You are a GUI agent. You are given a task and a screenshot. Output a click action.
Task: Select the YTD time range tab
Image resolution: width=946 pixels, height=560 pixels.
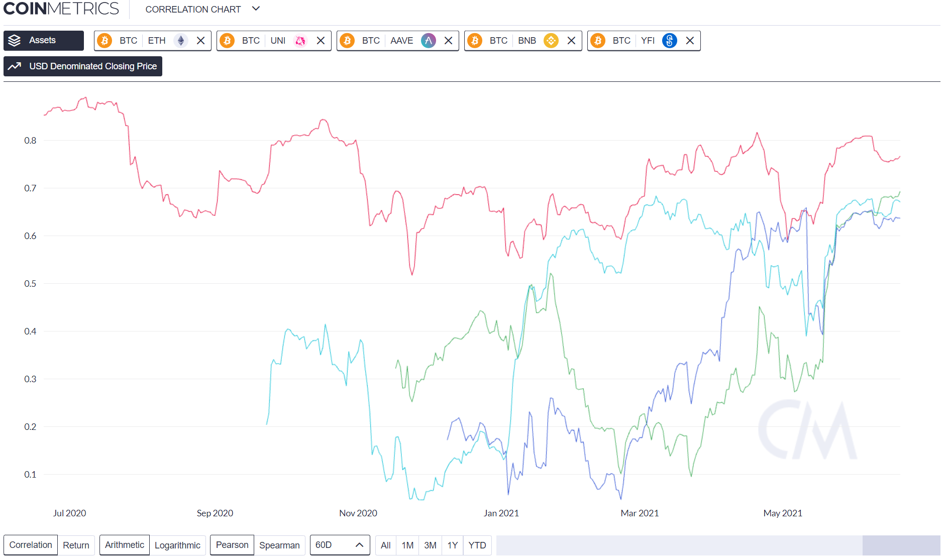[x=477, y=545]
